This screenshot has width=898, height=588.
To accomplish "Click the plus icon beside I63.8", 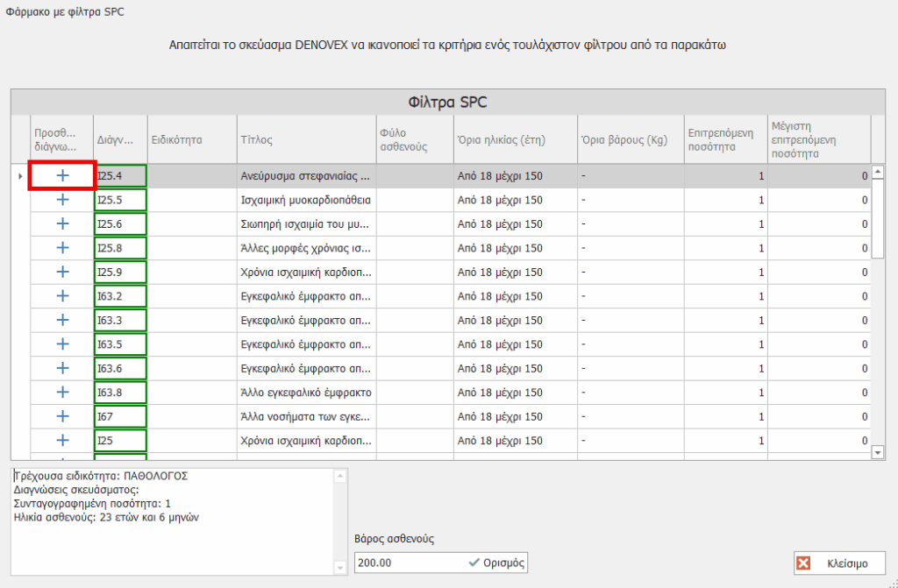I will (x=62, y=392).
